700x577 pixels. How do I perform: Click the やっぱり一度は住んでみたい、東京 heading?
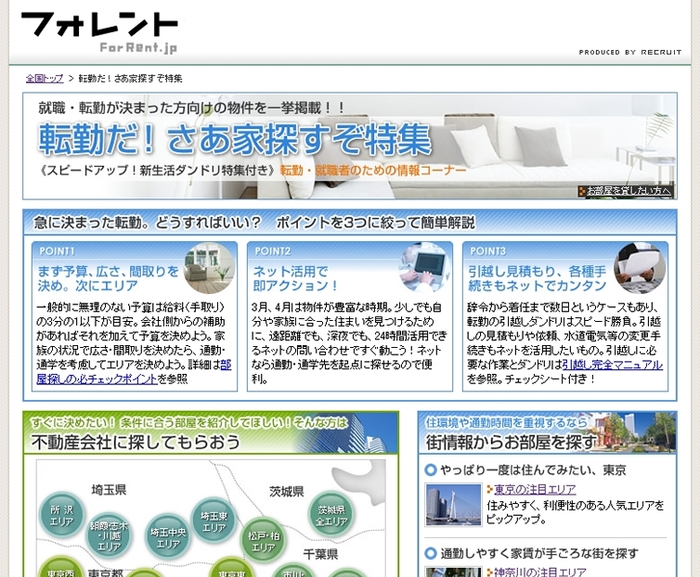tap(533, 470)
